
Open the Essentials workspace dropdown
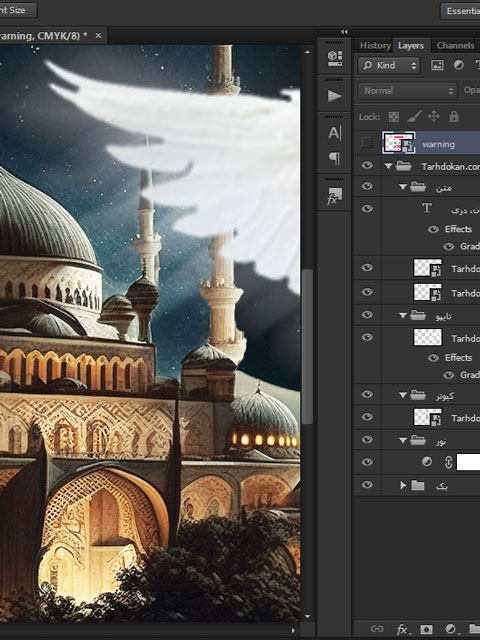460,11
